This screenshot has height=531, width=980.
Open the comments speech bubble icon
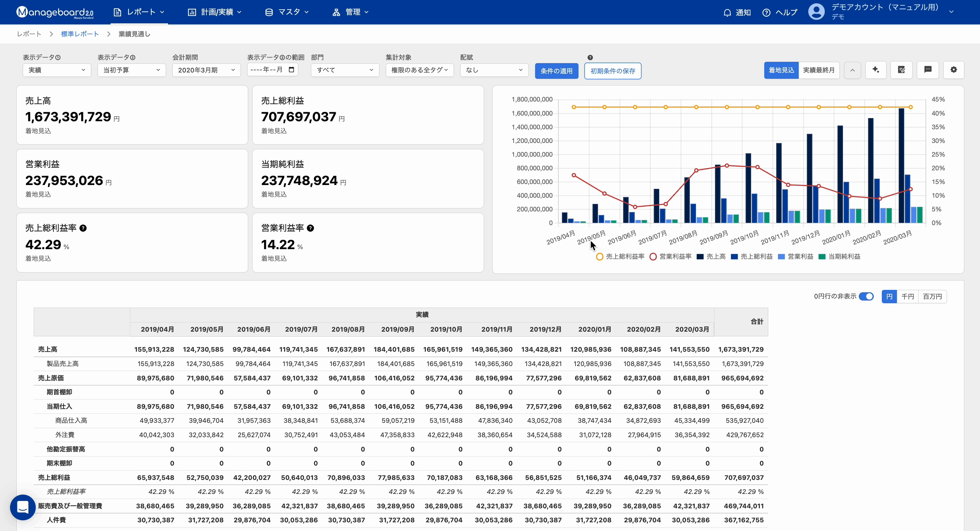click(928, 70)
